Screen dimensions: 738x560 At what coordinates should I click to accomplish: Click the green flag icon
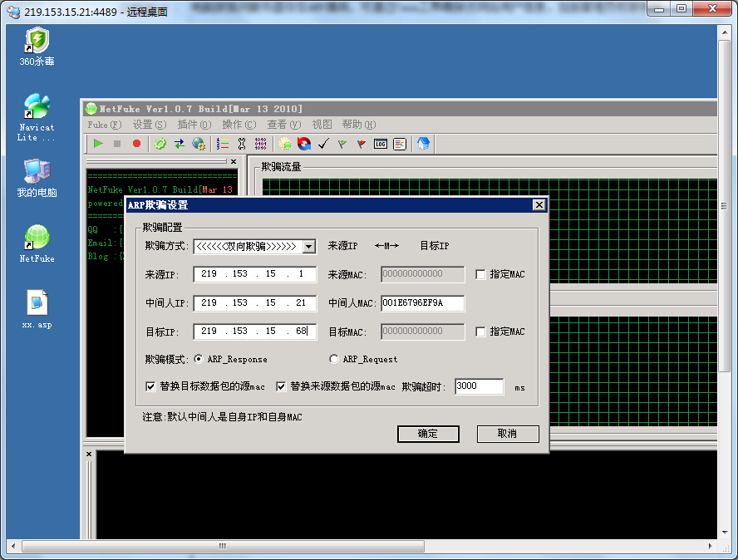point(342,144)
